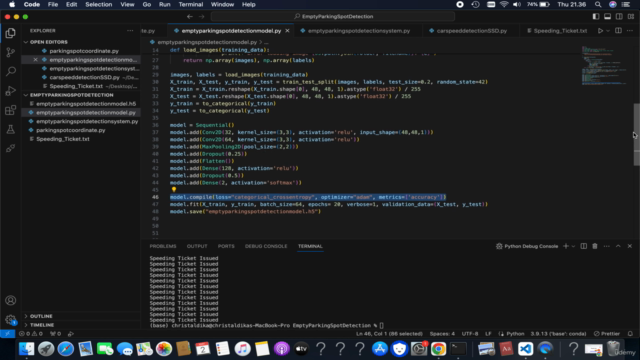Open Speeding_Ticket.txt in folder tree
This screenshot has height=360, width=640.
pyautogui.click(x=62, y=139)
